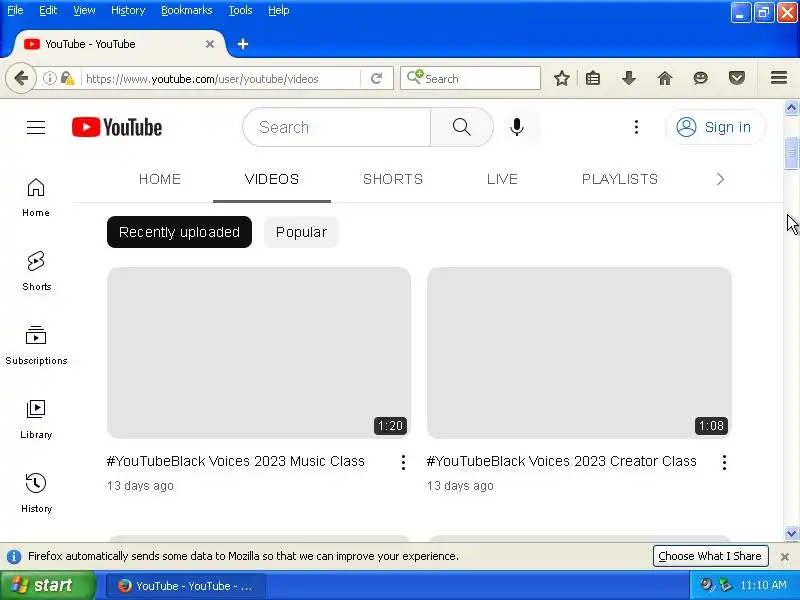Click the taskbar clock showing 11:10 AM
This screenshot has width=800, height=600.
763,585
